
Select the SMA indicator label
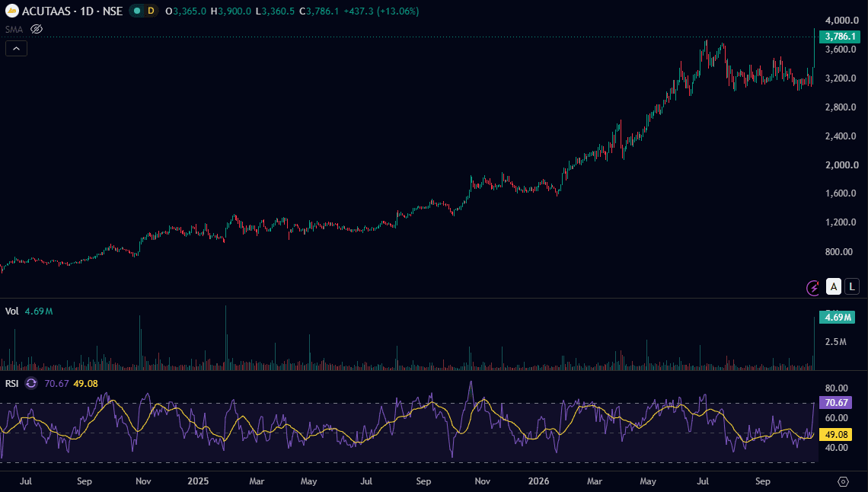(x=14, y=30)
